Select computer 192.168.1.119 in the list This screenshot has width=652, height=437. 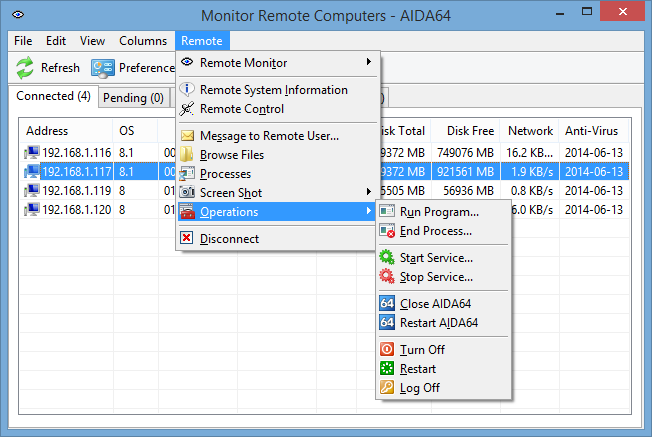tap(78, 190)
